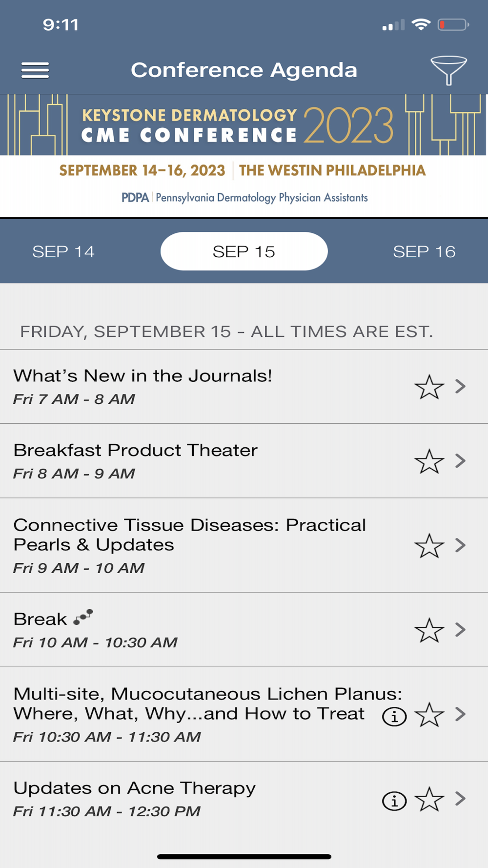Star the Updates on Acne Therapy session
Image resolution: width=488 pixels, height=868 pixels.
[429, 799]
